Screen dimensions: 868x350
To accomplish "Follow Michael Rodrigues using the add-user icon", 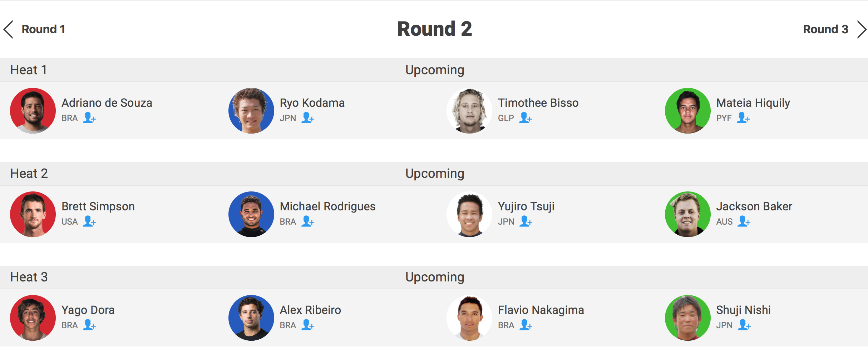I will pos(307,221).
